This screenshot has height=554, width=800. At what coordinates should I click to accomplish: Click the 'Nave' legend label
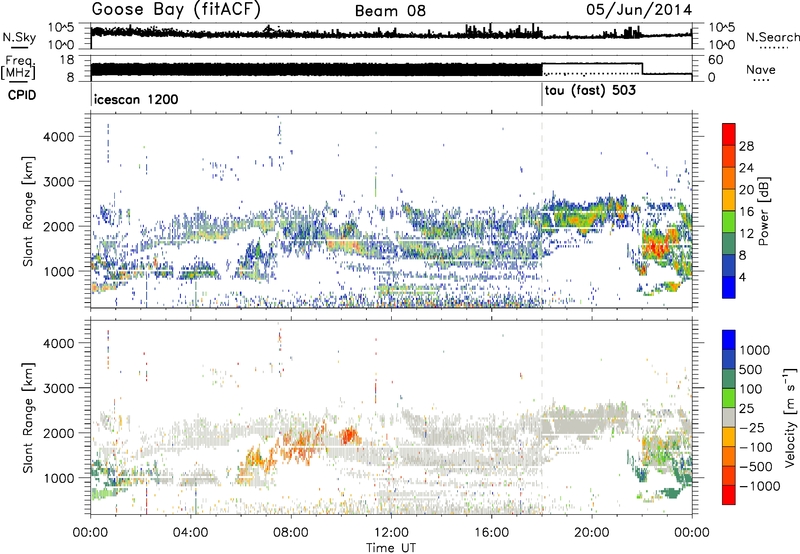click(761, 69)
